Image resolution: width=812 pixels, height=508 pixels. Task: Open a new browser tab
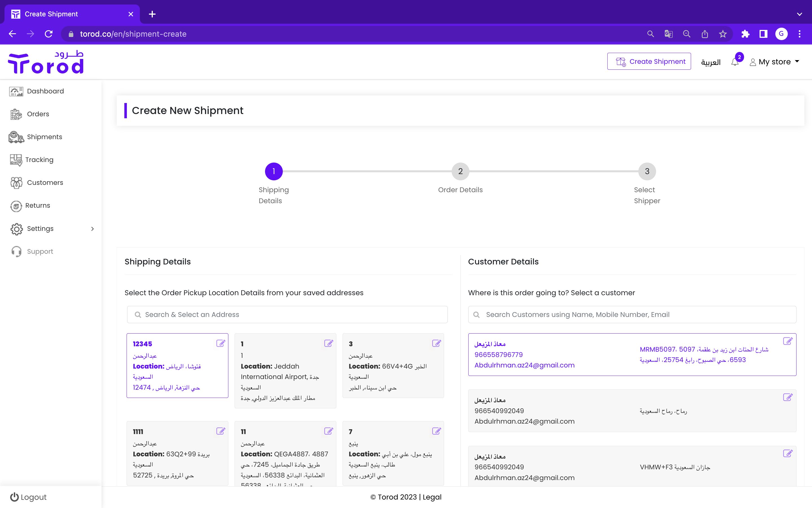(x=152, y=14)
